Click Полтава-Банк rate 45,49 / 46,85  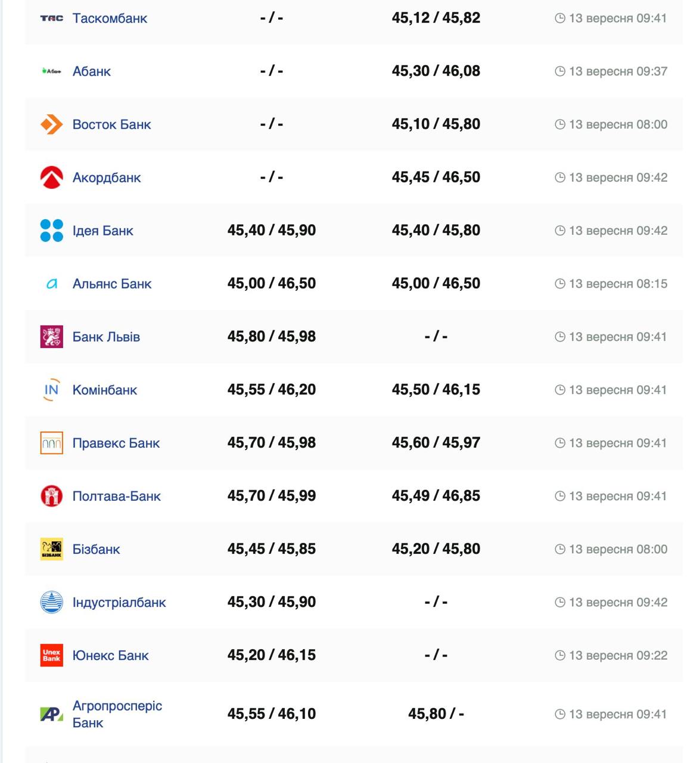tap(436, 496)
